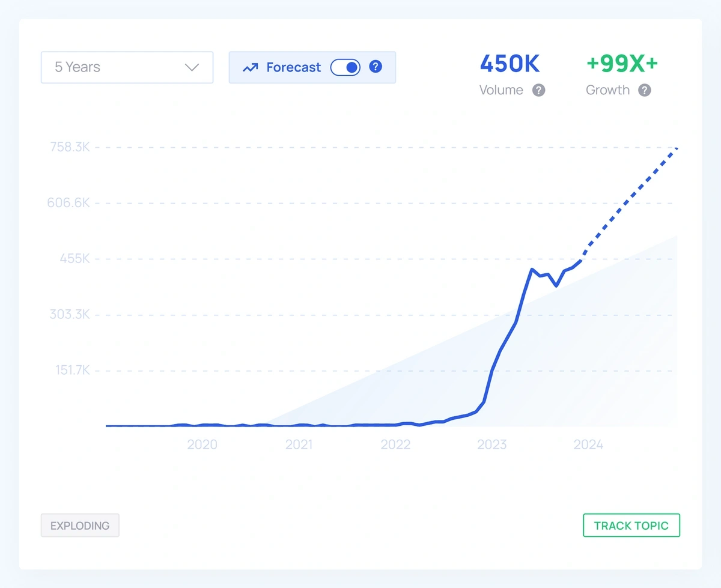Click the Forecast trend arrow icon
Viewport: 721px width, 588px height.
click(250, 68)
